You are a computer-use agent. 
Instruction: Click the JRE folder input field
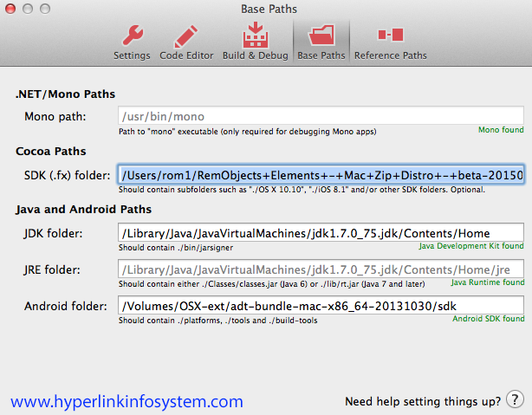pos(321,269)
